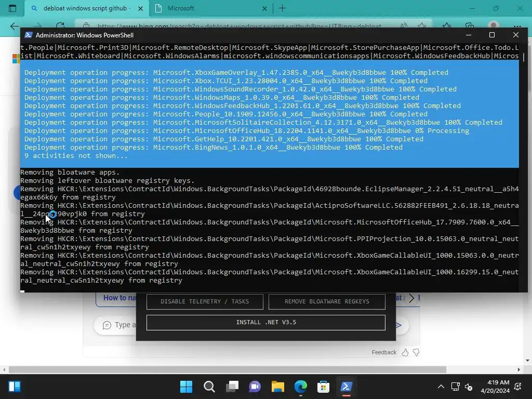Open taskbar Search
Image resolution: width=532 pixels, height=399 pixels.
[x=209, y=387]
